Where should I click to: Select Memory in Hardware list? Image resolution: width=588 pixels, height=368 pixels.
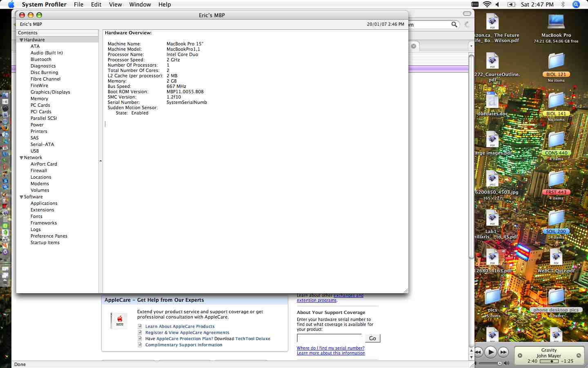pos(39,99)
